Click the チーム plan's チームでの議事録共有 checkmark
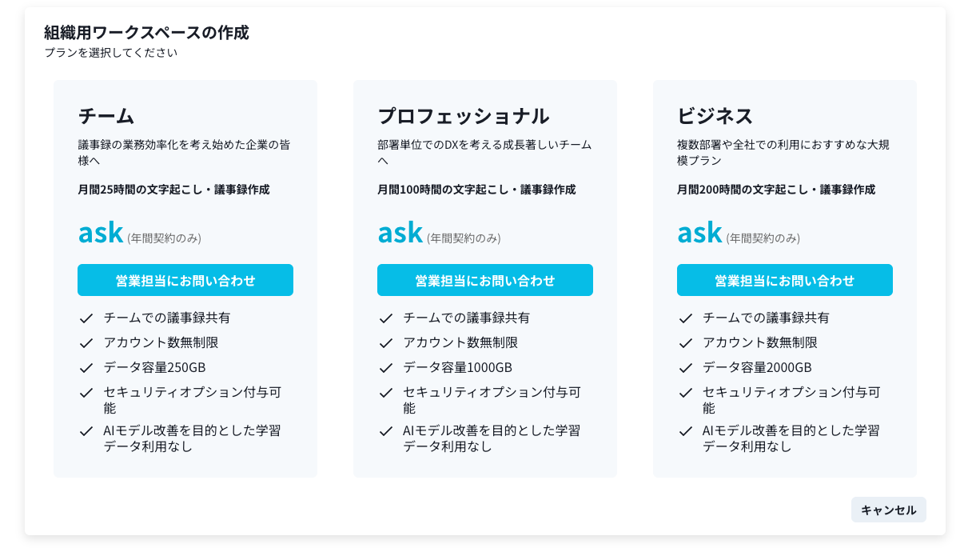 pos(86,318)
